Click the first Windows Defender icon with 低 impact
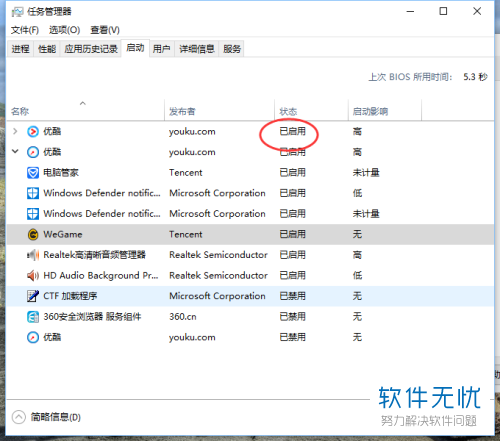 click(33, 193)
